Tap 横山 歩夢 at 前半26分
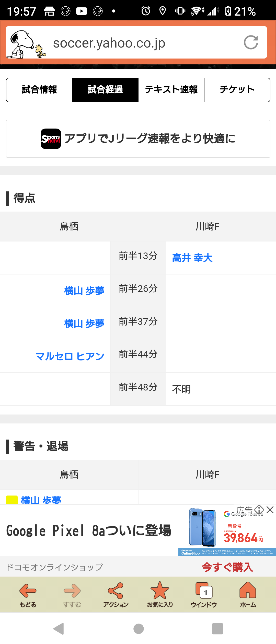Screen dimensions: 276x644 coord(84,291)
